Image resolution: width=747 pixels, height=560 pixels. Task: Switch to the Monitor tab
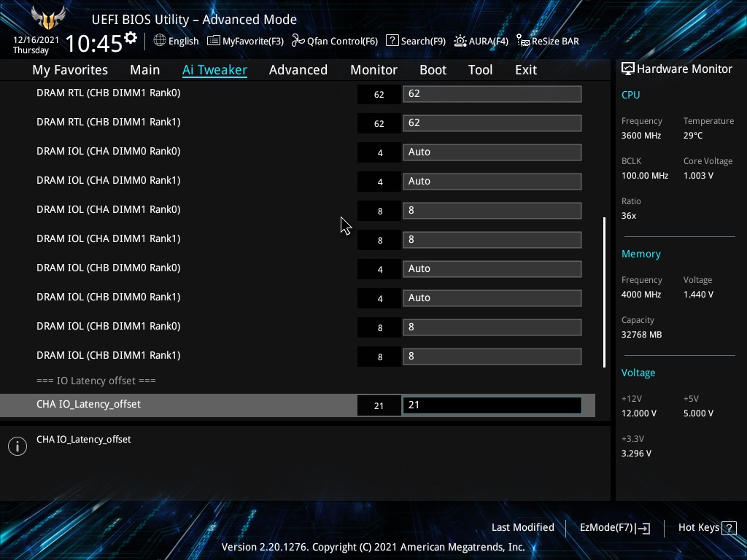point(373,70)
